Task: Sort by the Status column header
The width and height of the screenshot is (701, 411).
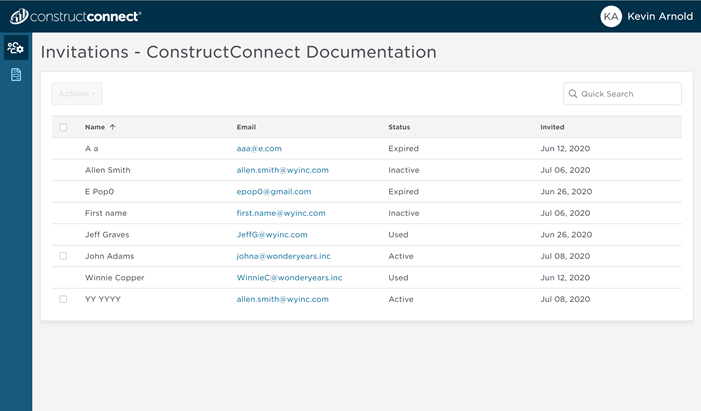Action: point(399,127)
